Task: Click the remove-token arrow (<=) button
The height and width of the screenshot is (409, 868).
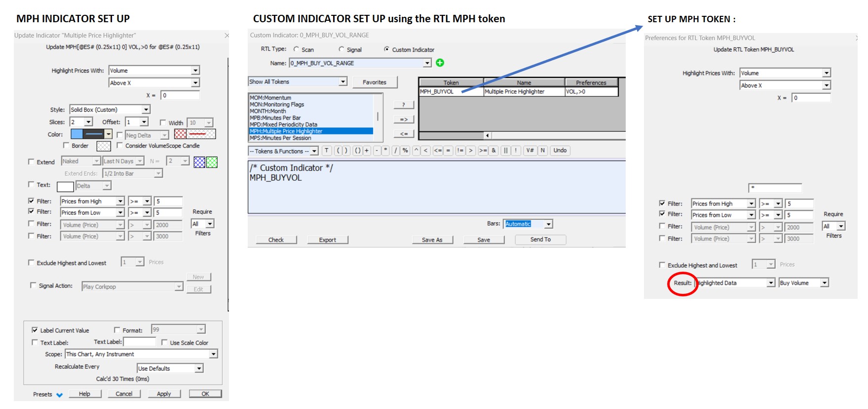Action: click(403, 134)
